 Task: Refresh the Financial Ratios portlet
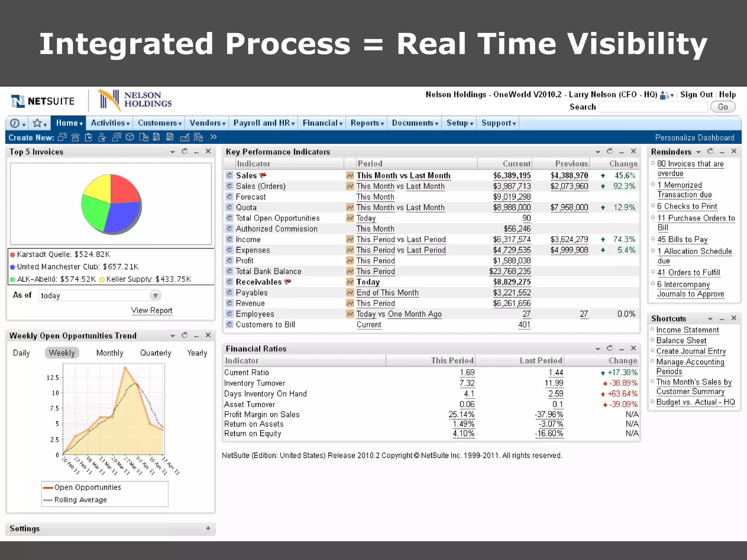tap(610, 348)
